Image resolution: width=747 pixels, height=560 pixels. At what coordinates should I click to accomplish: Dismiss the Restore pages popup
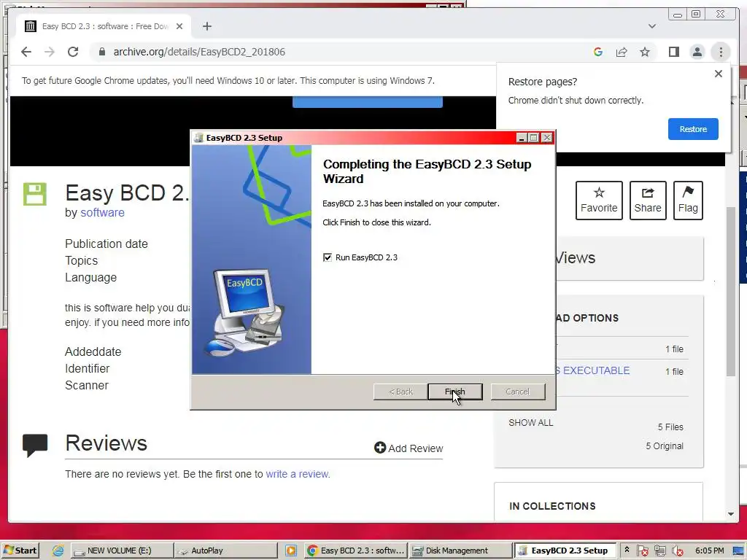coord(719,74)
